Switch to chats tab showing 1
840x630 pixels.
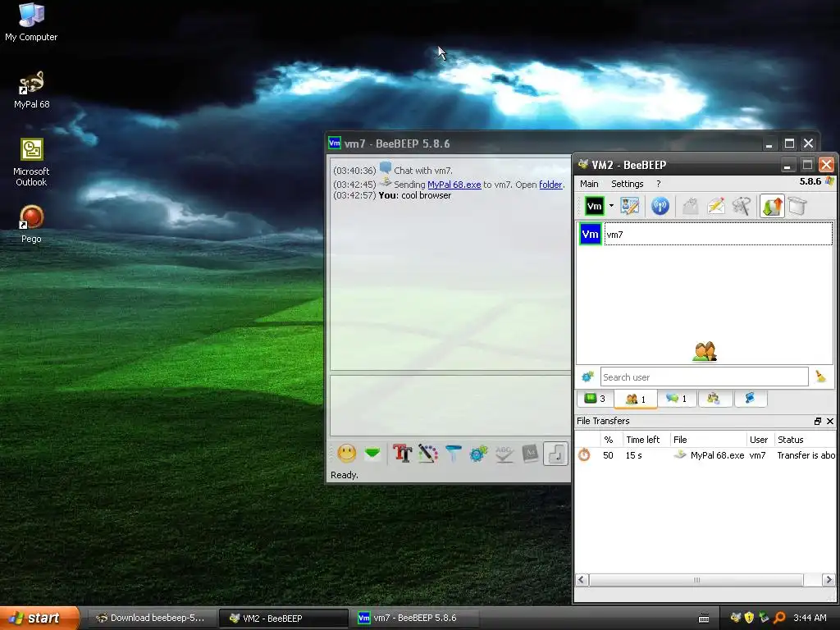coord(677,399)
